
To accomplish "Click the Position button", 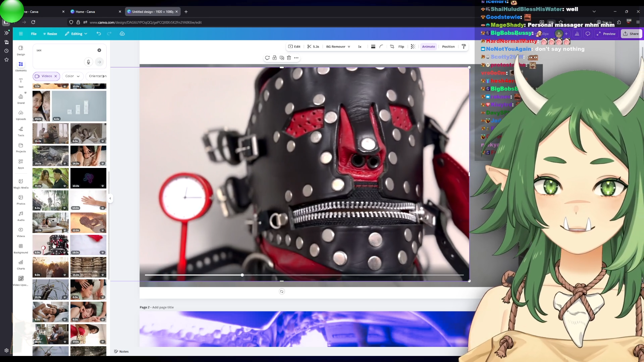I will pos(448,47).
